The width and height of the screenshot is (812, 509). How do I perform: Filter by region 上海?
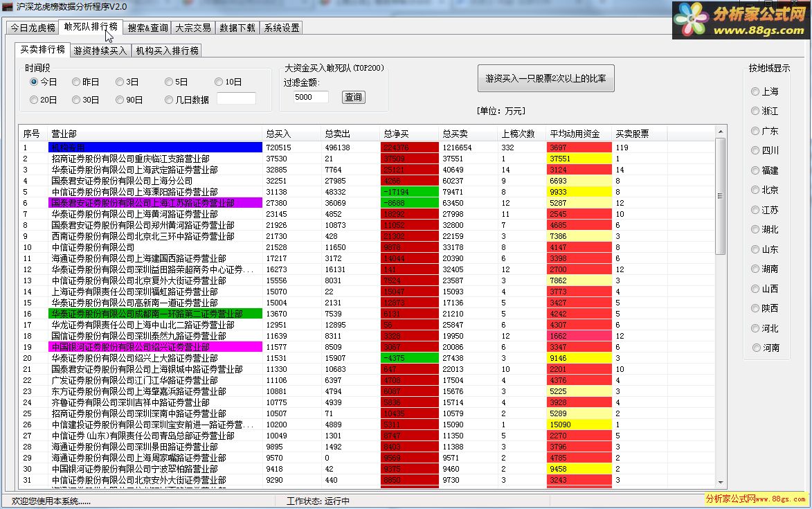point(765,91)
